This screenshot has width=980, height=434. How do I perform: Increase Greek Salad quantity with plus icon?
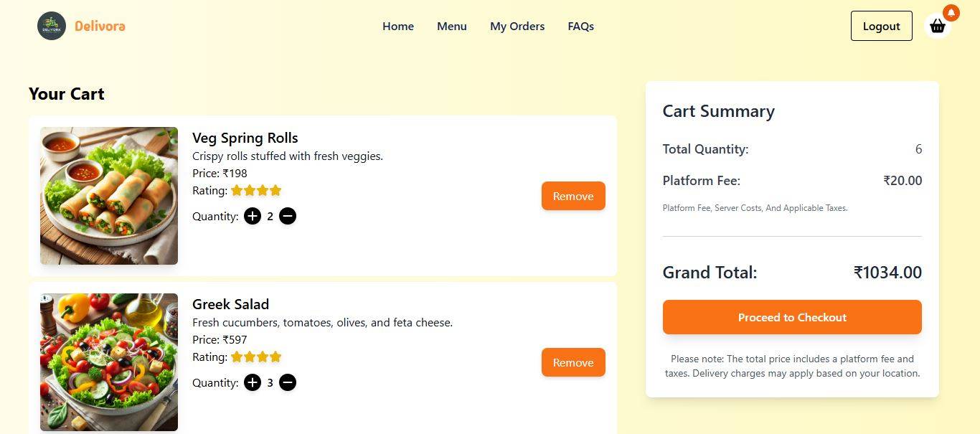253,382
